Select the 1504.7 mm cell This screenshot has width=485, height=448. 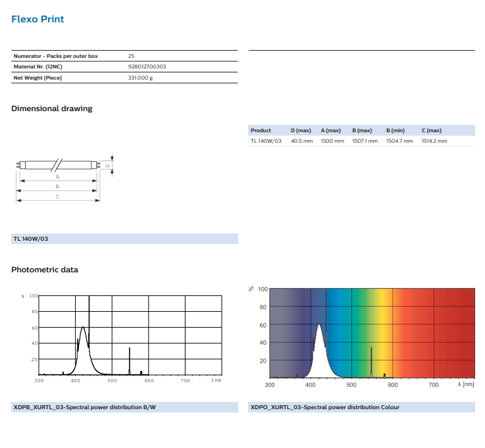[x=399, y=141]
